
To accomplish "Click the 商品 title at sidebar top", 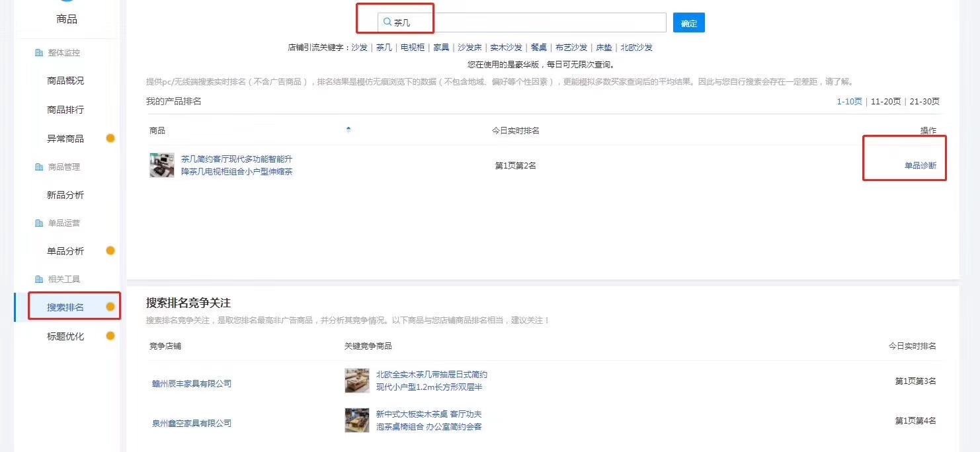I will 67,19.
